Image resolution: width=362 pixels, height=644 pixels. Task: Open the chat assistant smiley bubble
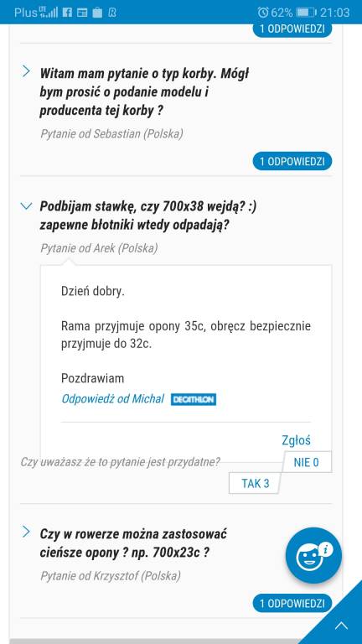[313, 555]
